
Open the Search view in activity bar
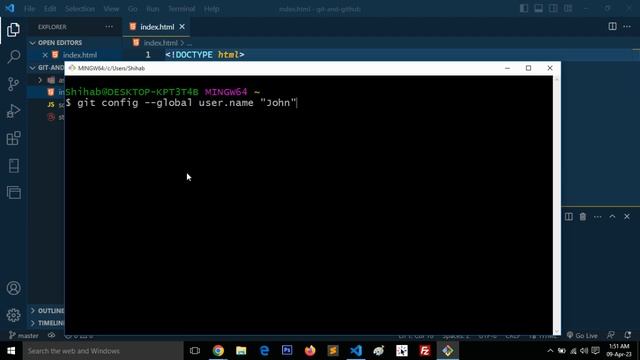(13, 57)
